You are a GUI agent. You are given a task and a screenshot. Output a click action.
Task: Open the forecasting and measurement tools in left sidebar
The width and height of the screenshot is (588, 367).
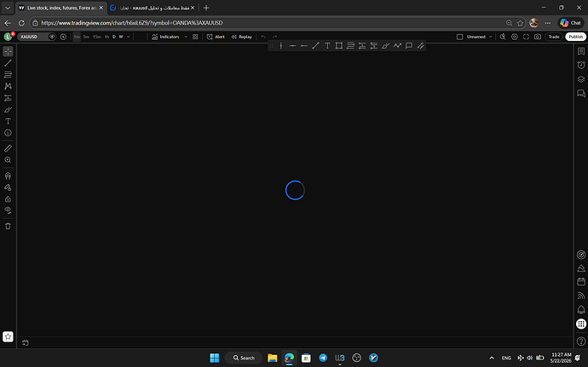point(8,98)
